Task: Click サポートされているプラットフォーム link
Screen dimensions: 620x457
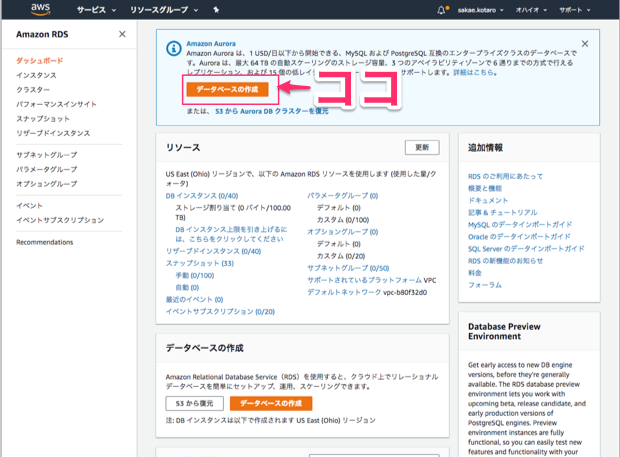Action: [365, 280]
